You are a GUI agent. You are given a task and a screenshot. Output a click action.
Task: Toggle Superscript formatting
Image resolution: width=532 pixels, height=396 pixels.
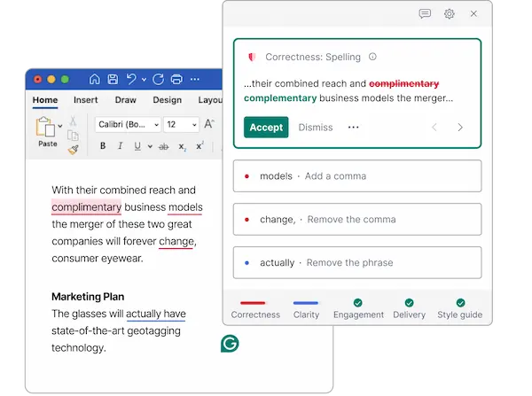click(199, 146)
